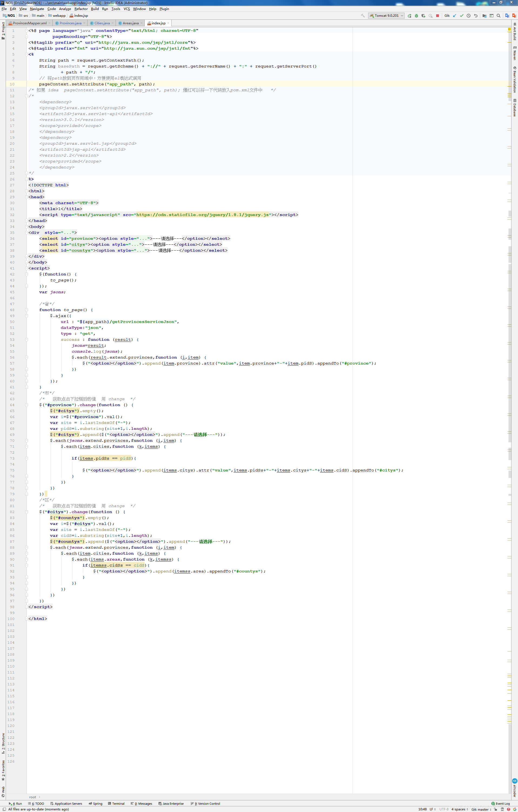Open the Run tool window tab
Screen dimensions: 518x812
15,804
